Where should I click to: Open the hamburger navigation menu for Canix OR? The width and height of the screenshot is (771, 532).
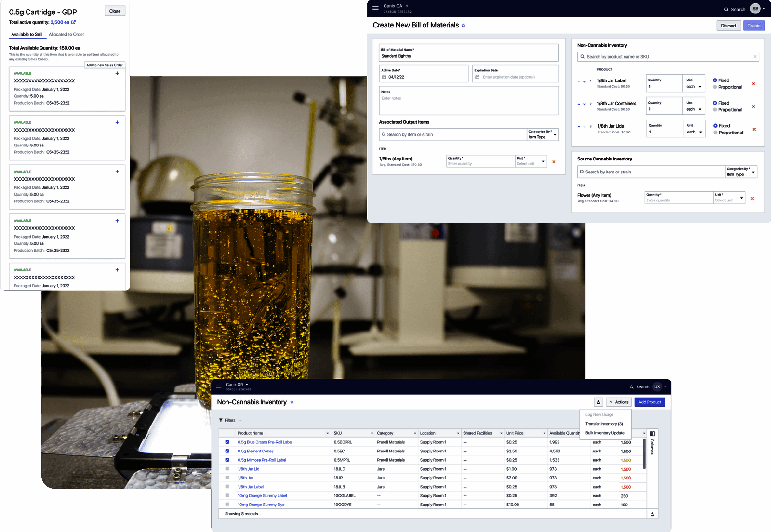[x=218, y=386]
